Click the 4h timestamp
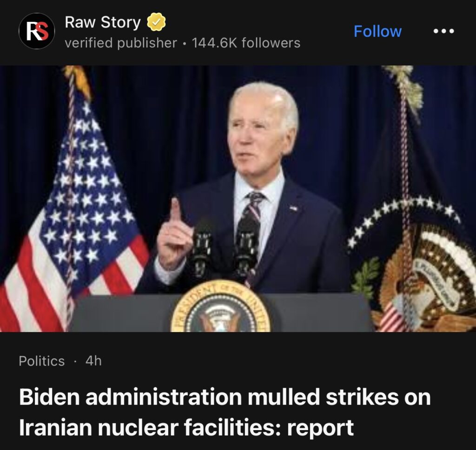This screenshot has height=450, width=476. tap(93, 361)
